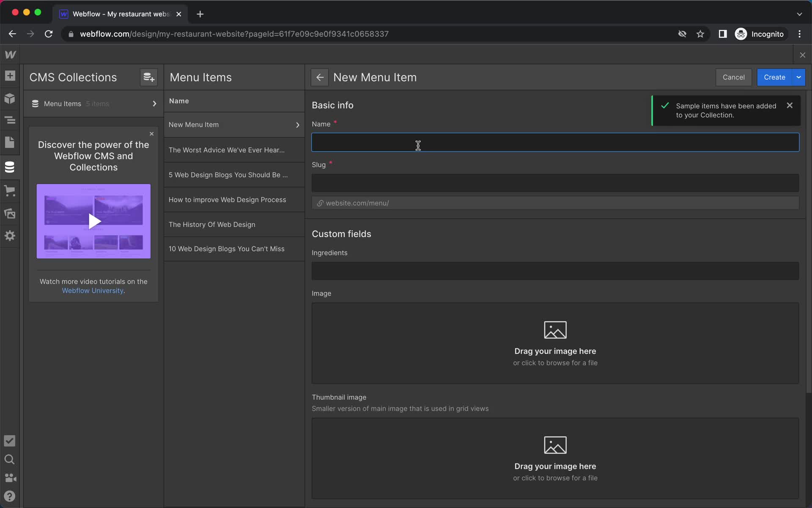
Task: Open the Navigator panel
Action: 10,120
